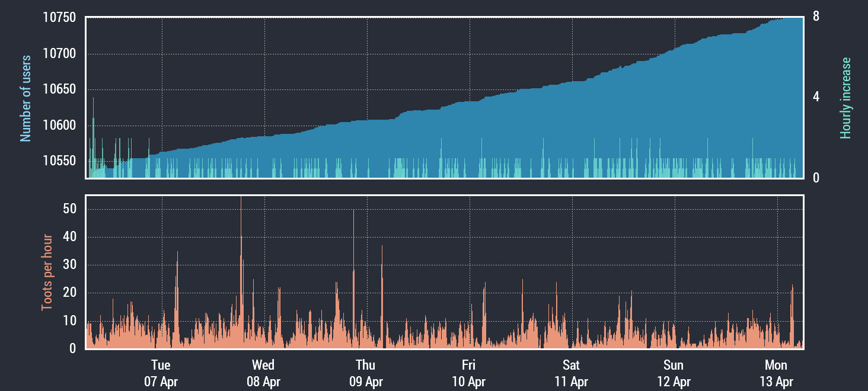Select the Fri 10 Apr date label
Screen dimensions: 868x391
tap(468, 373)
